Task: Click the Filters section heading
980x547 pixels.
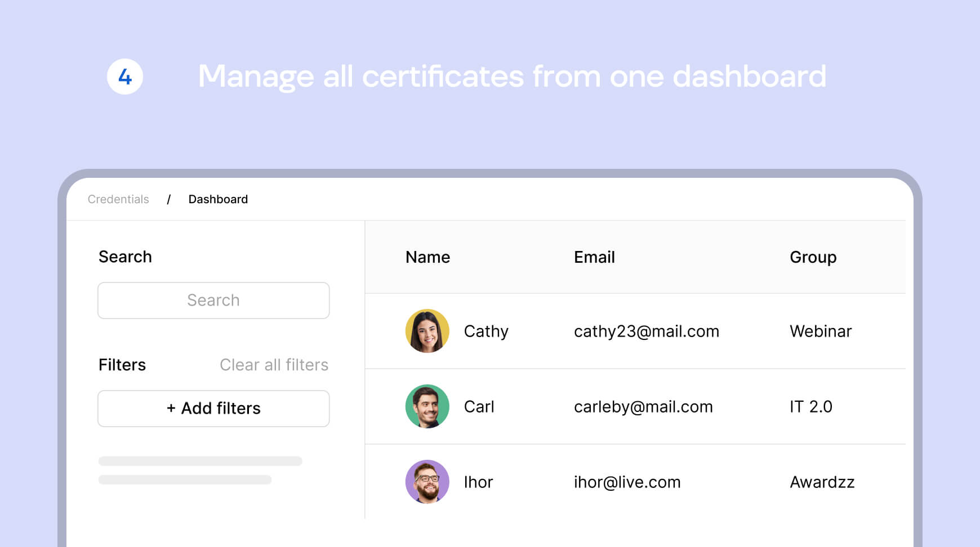Action: tap(122, 365)
